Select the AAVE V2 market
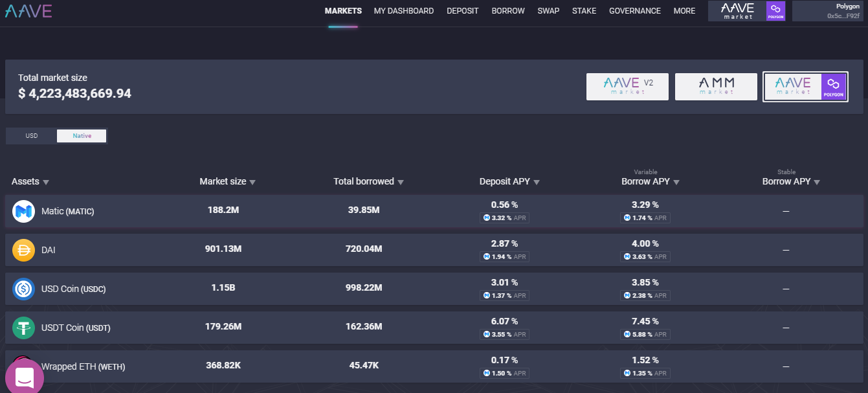This screenshot has height=393, width=868. tap(627, 87)
